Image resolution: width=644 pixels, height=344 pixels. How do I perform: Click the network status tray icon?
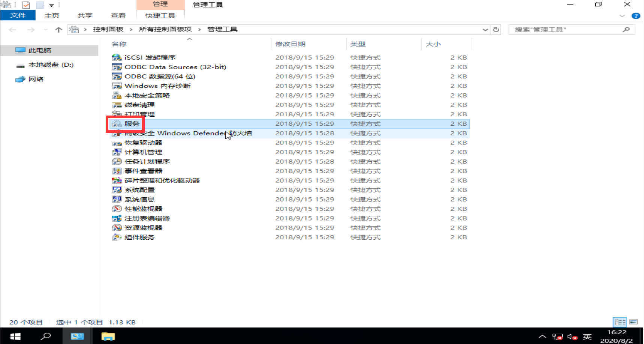point(557,337)
